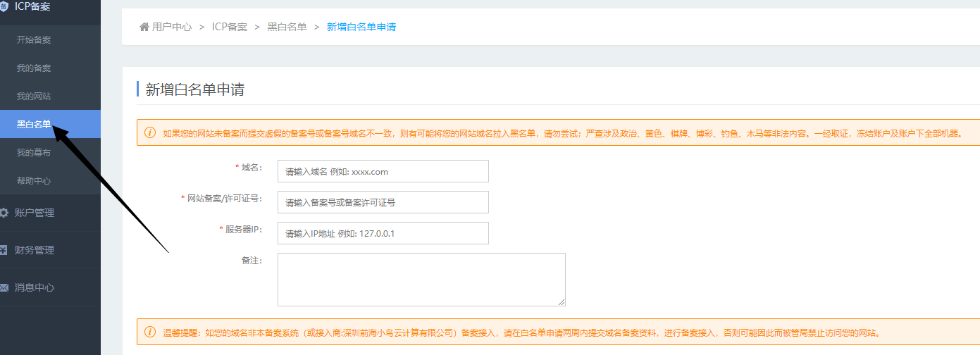Select the highlighted 黑白名单 sidebar item
Screen dimensions: 980x355
coord(34,125)
